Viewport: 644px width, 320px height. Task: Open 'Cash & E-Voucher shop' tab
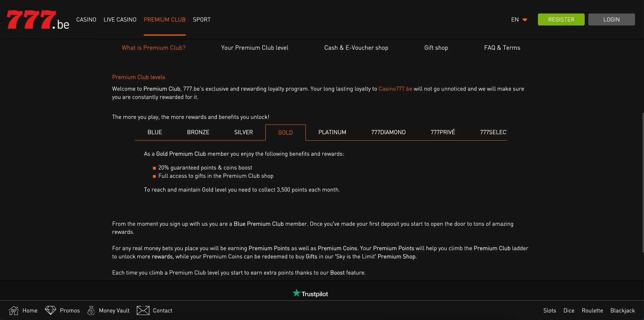[356, 48]
